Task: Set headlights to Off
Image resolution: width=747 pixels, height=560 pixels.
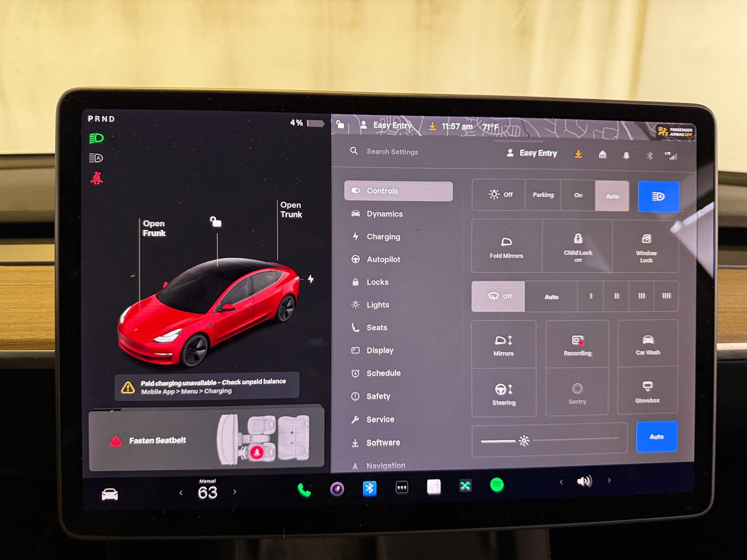Action: pos(499,195)
